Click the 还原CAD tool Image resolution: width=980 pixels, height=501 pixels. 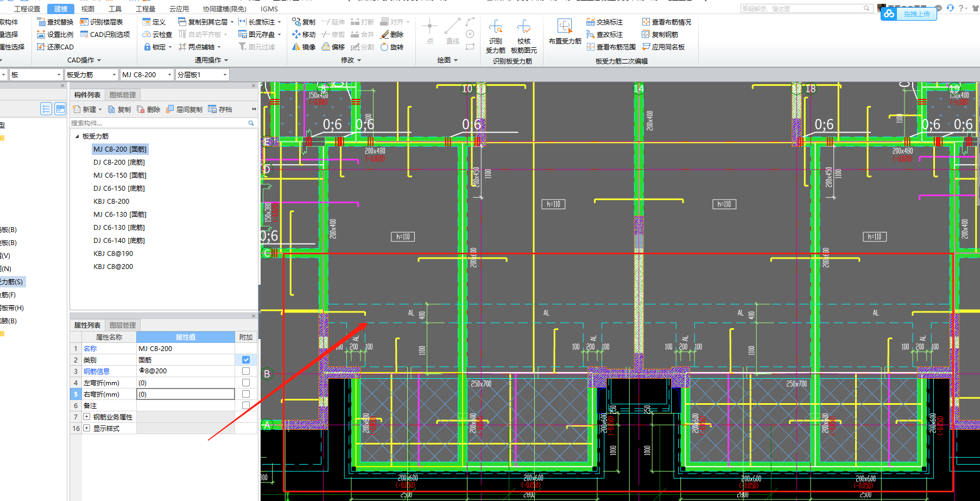coord(55,47)
